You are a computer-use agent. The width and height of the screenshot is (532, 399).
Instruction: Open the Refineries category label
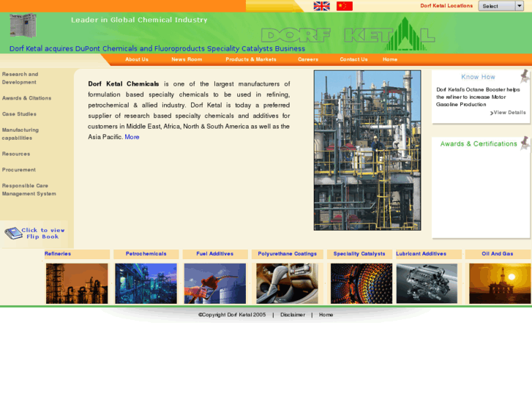coord(58,253)
